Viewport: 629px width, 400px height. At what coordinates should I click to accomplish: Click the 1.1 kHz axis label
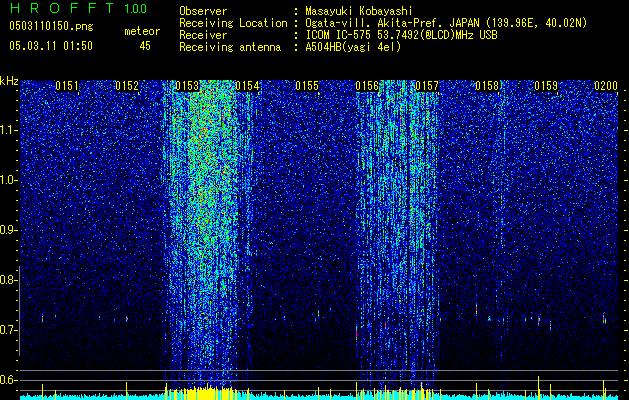point(9,131)
